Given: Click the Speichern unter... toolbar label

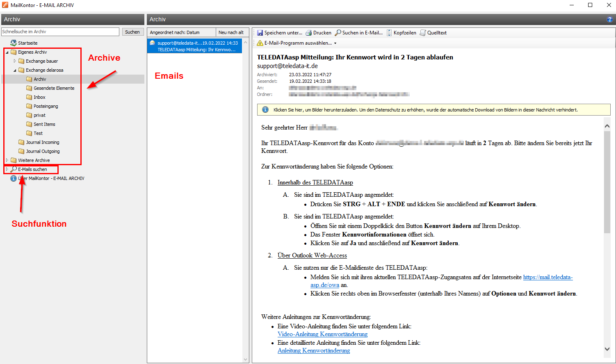Looking at the screenshot, I should point(283,33).
